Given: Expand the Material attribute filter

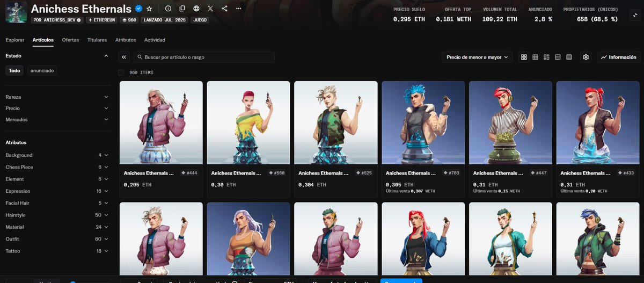Looking at the screenshot, I should (x=57, y=227).
